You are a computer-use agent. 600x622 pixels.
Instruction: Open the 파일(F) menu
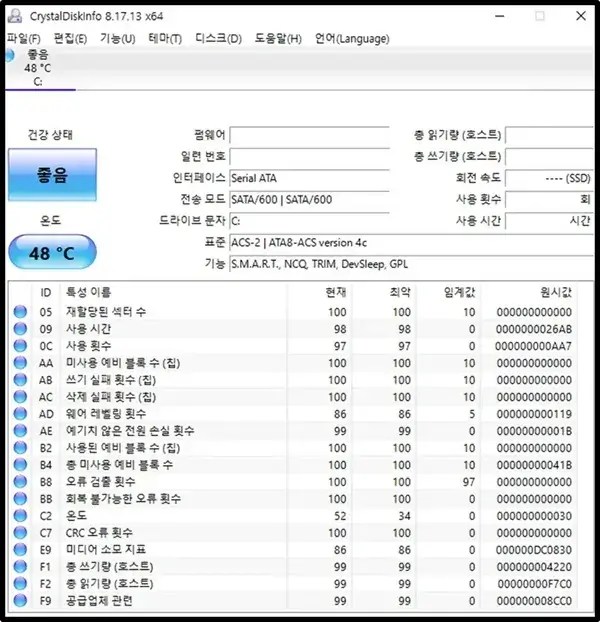pos(24,38)
